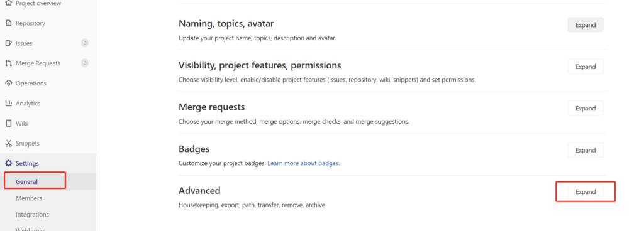
Task: Click the Merge Requests branch icon
Action: point(9,63)
